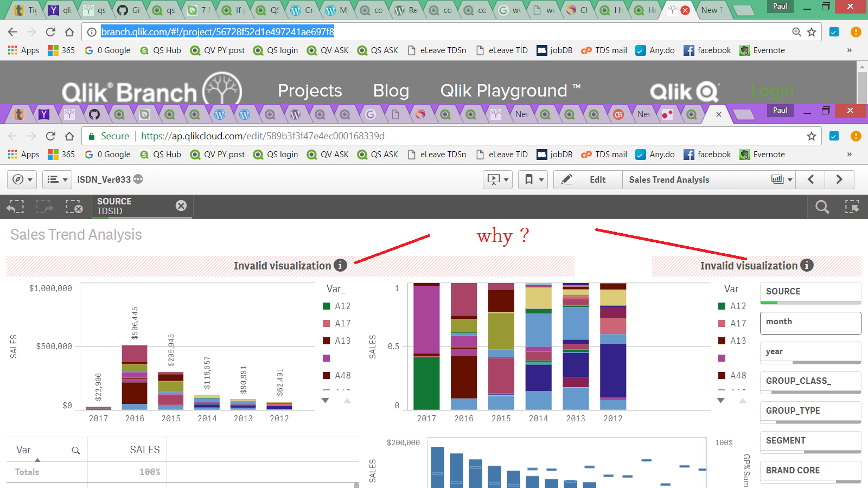
Task: Open the selections search magnifier icon
Action: [x=822, y=207]
